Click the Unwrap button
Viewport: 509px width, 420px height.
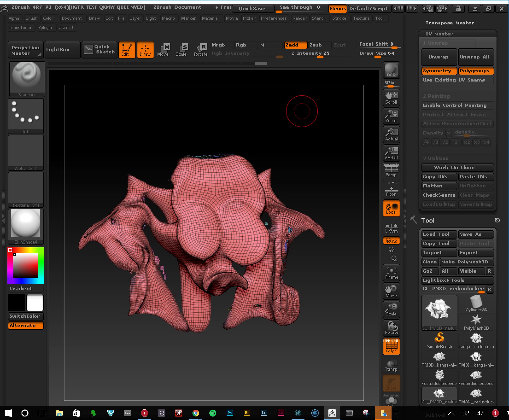point(439,57)
